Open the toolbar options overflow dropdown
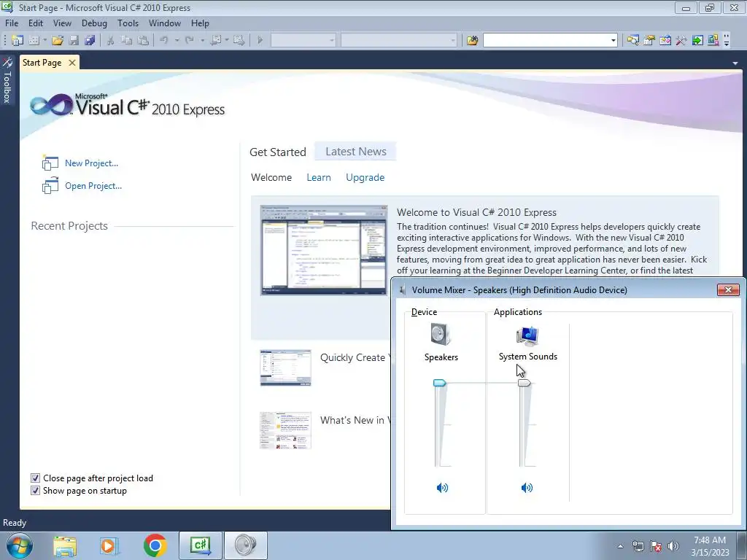The height and width of the screenshot is (560, 747). pos(727,41)
